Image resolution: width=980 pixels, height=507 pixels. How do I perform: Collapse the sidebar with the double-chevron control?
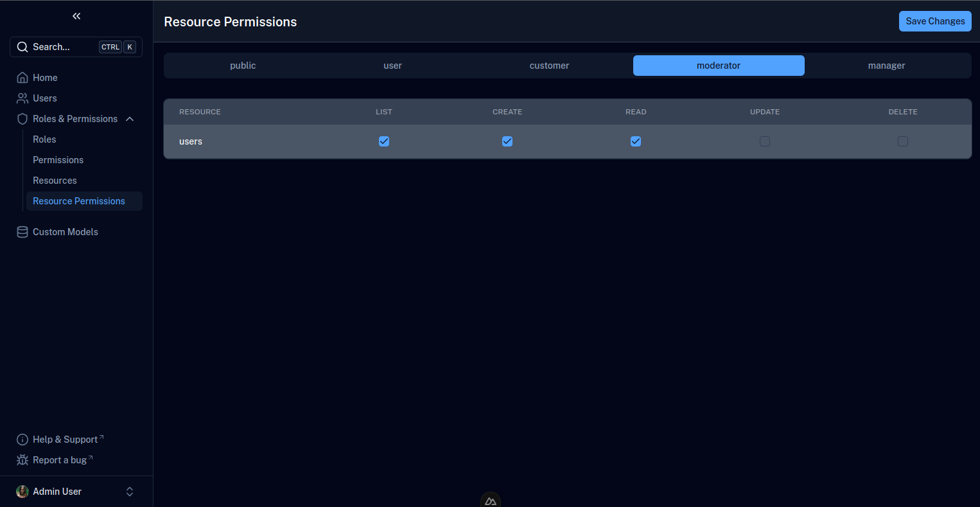[x=76, y=15]
